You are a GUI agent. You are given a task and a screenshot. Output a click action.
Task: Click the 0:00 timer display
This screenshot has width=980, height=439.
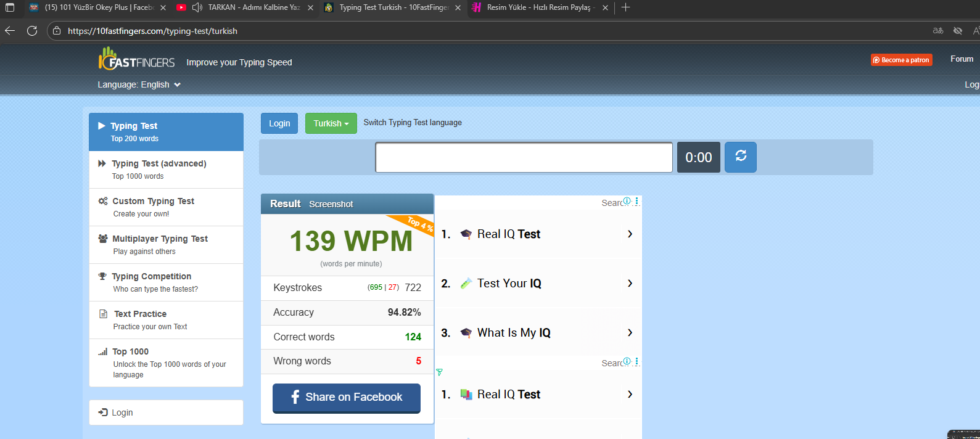click(699, 157)
